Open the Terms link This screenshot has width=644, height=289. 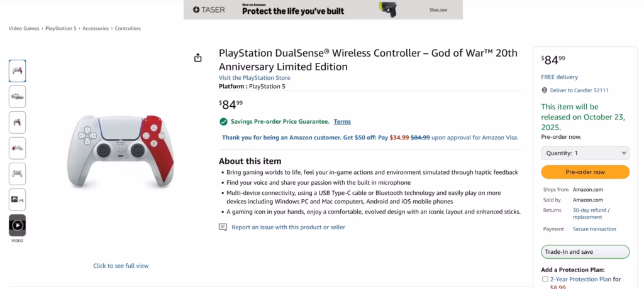[x=342, y=122]
